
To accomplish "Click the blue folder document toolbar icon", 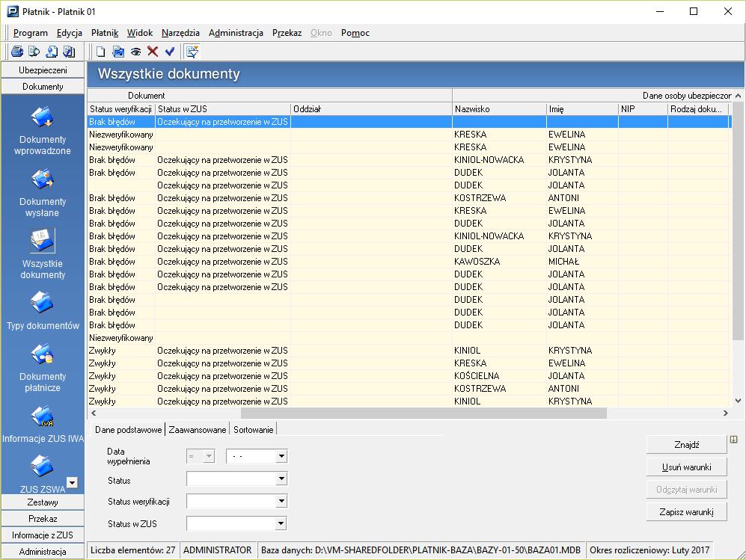I will 118,52.
